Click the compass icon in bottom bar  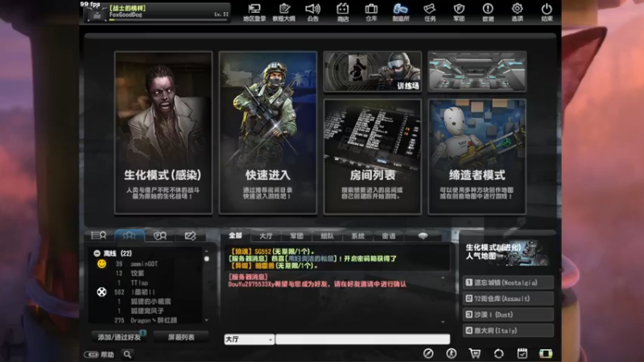428,353
